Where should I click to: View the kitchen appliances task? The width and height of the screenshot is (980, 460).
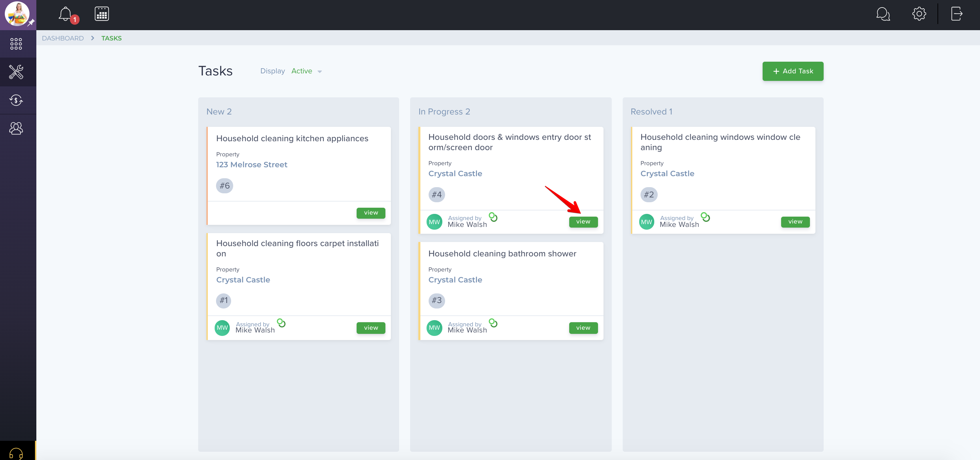point(371,213)
